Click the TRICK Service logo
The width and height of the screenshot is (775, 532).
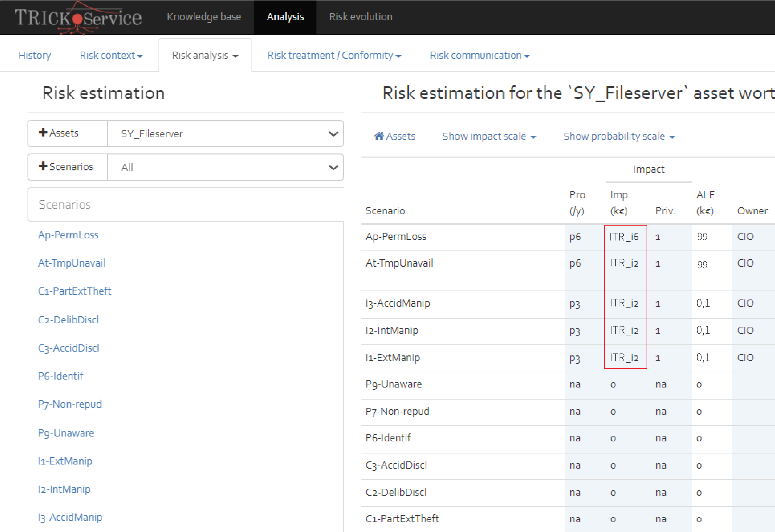pos(78,17)
